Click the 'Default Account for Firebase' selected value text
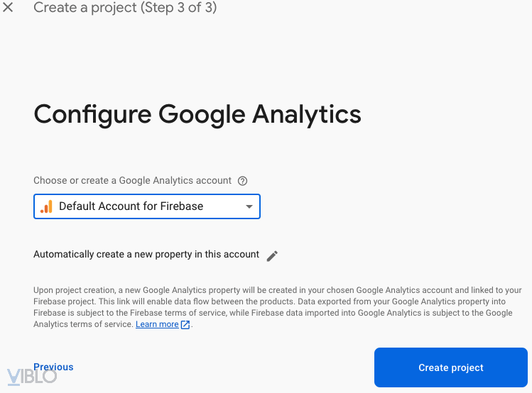Viewport: 532px width, 393px height. 131,206
